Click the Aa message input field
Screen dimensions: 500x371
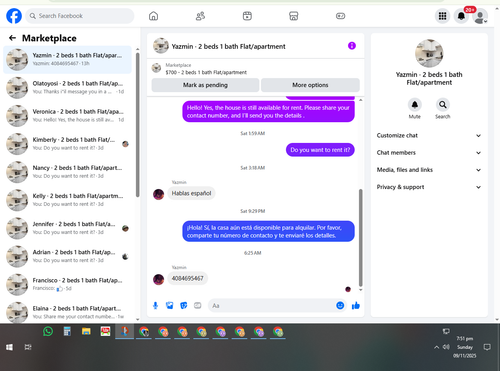[x=277, y=305]
